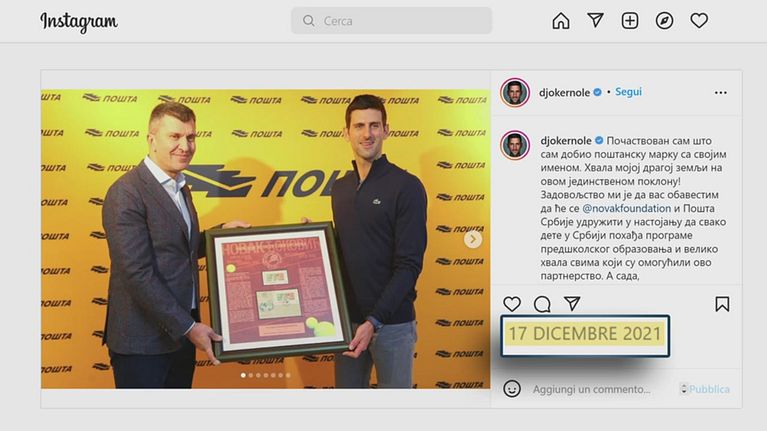
Task: Open the @novakfoundation mention link
Action: click(626, 208)
